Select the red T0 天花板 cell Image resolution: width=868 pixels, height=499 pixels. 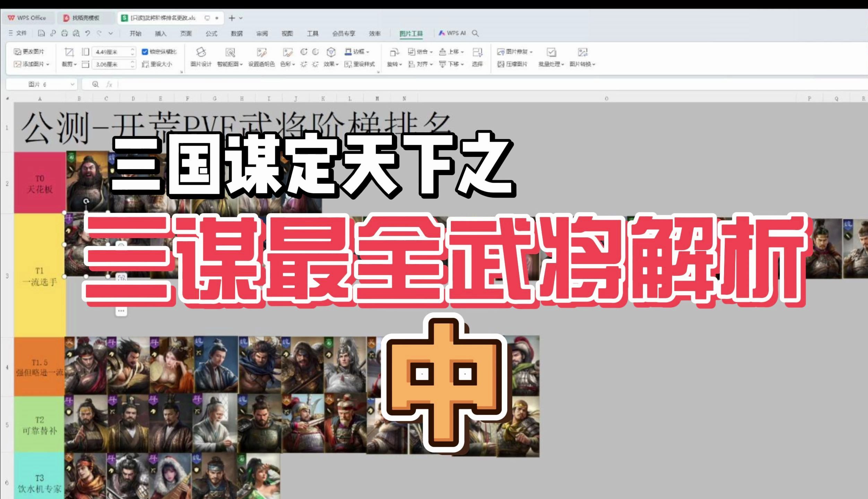point(40,183)
